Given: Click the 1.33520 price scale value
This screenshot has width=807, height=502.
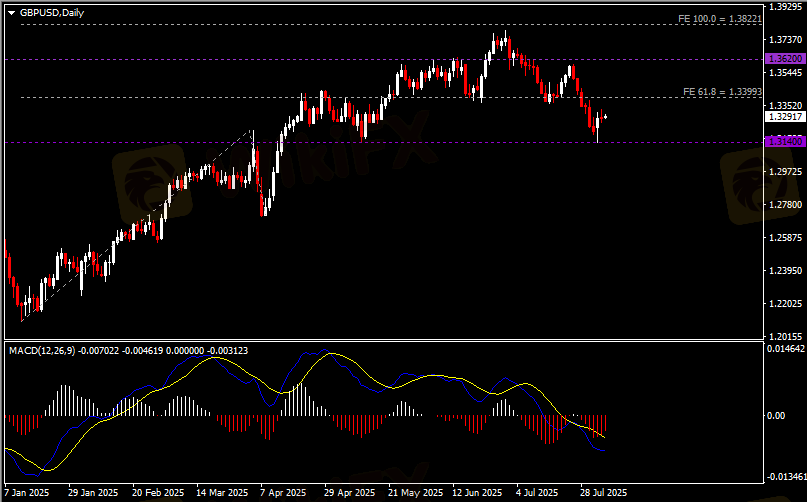Looking at the screenshot, I should click(785, 106).
